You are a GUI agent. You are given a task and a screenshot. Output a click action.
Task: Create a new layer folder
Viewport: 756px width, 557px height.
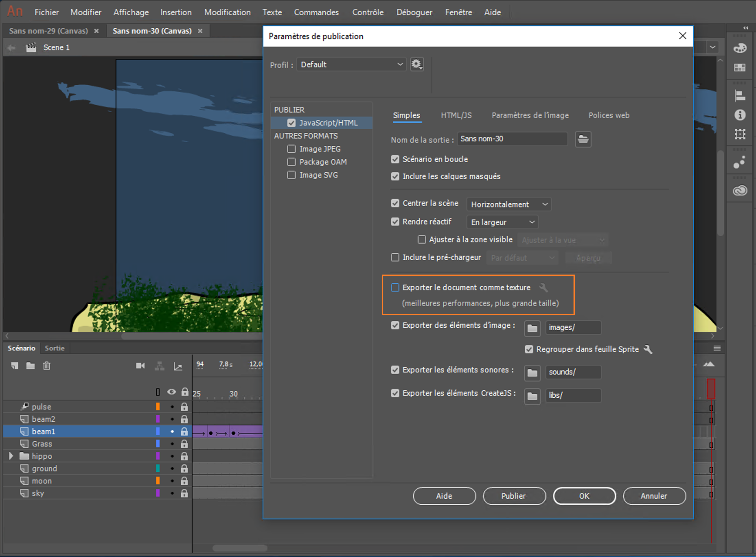point(30,366)
